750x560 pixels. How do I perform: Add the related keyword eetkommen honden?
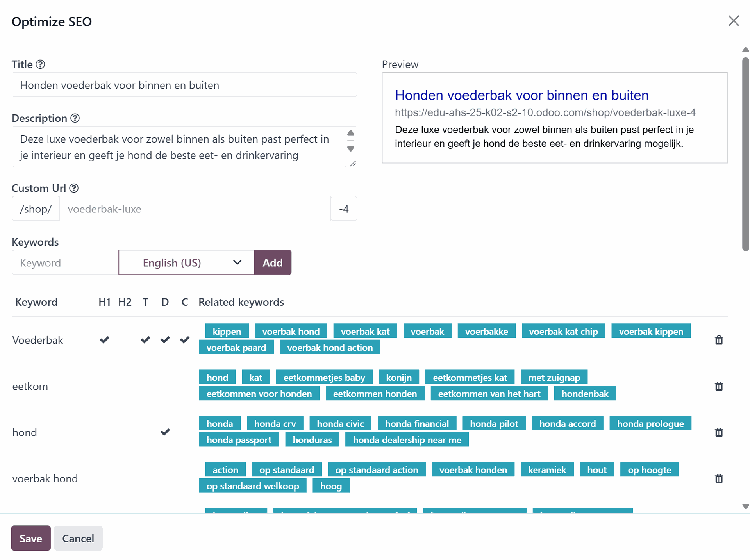(x=375, y=393)
